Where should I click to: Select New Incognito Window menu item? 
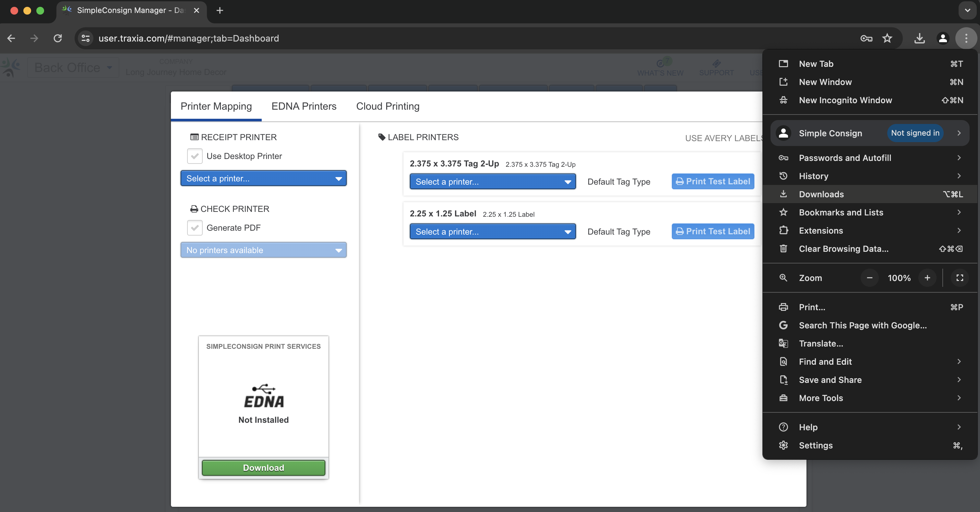(870, 100)
